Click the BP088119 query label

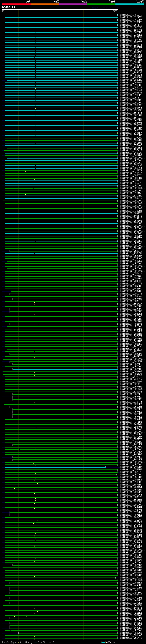8,7
